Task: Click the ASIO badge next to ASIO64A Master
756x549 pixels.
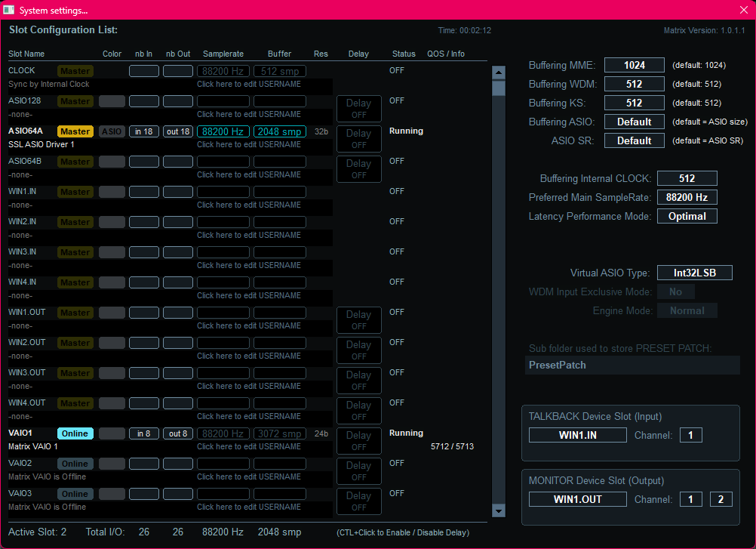Action: pyautogui.click(x=111, y=131)
